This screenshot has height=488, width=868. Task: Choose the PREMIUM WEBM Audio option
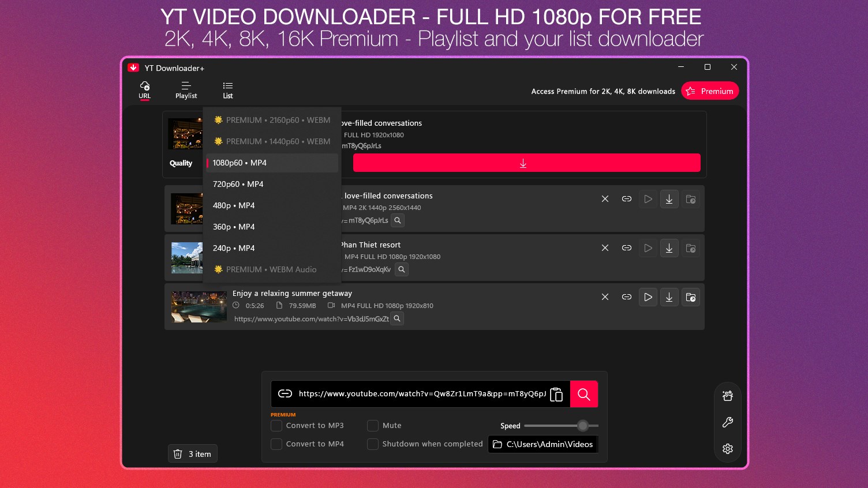pyautogui.click(x=264, y=269)
